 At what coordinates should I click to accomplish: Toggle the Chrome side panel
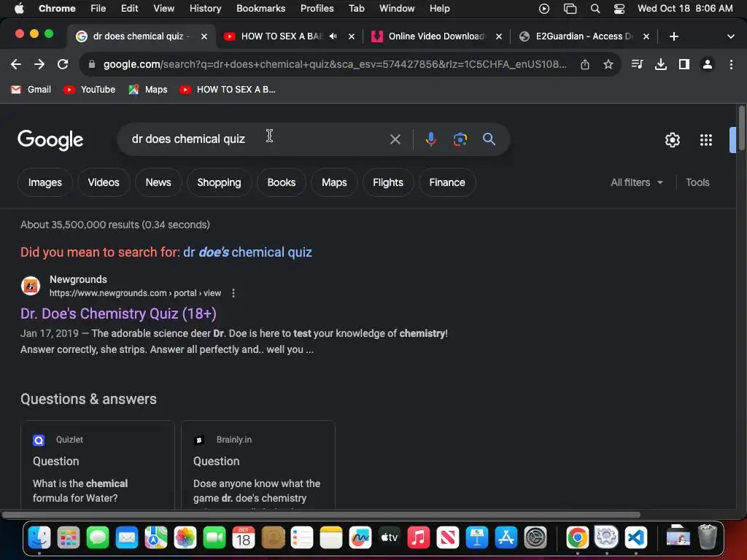[x=684, y=64]
